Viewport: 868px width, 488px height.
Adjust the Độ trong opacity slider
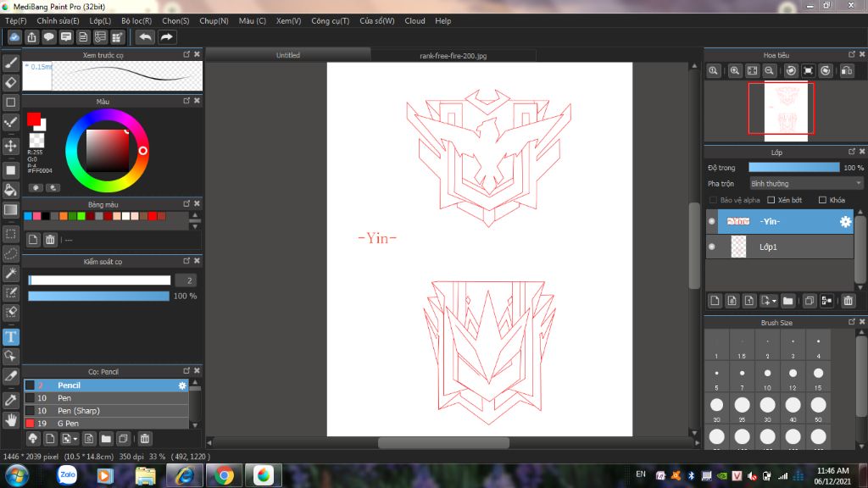(793, 167)
